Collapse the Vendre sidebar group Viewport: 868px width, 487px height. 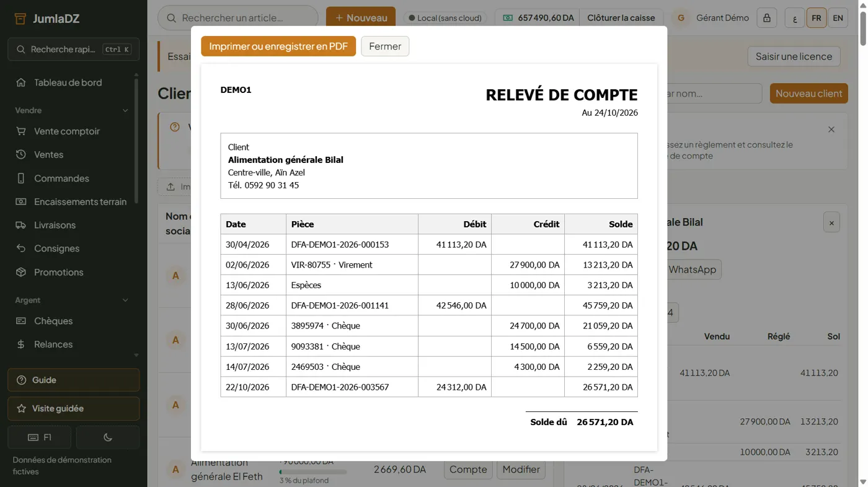tap(125, 110)
